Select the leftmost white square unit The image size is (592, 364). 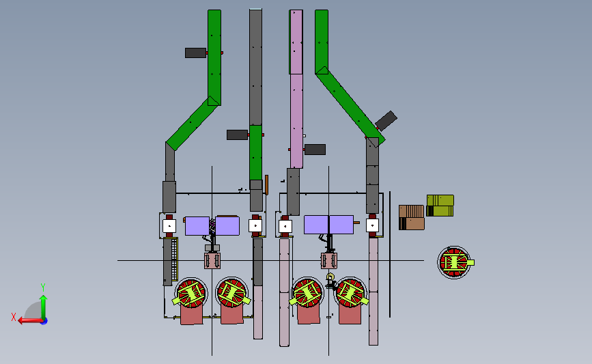coord(169,226)
